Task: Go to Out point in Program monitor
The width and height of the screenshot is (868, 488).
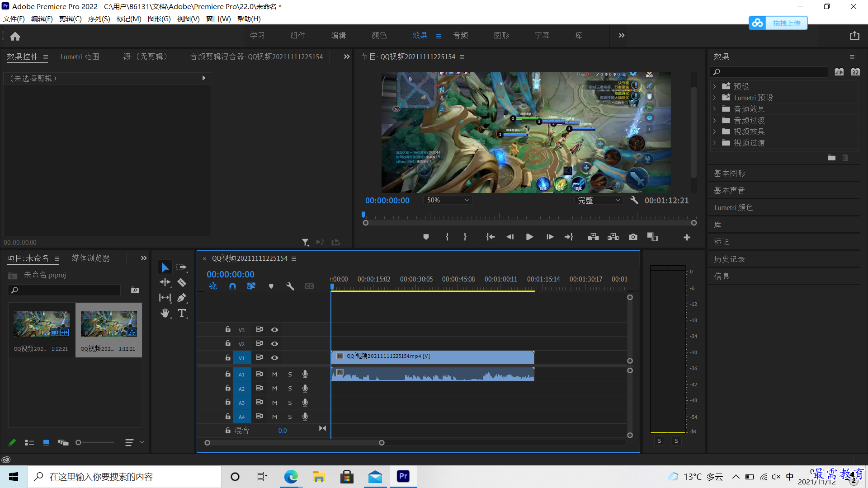Action: [x=569, y=237]
